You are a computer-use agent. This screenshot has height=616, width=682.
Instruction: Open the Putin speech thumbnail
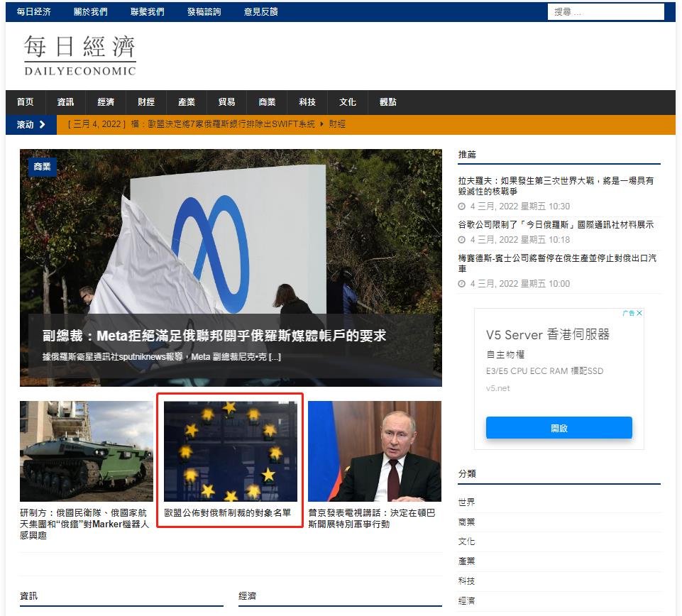[375, 451]
